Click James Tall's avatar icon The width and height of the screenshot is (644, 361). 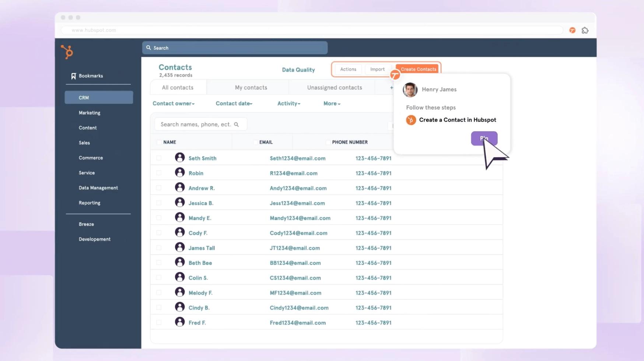[180, 247]
